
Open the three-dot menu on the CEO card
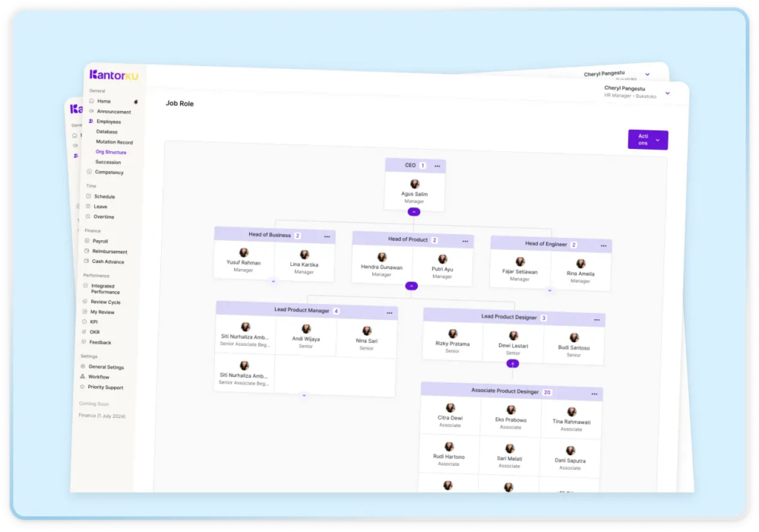(x=437, y=166)
